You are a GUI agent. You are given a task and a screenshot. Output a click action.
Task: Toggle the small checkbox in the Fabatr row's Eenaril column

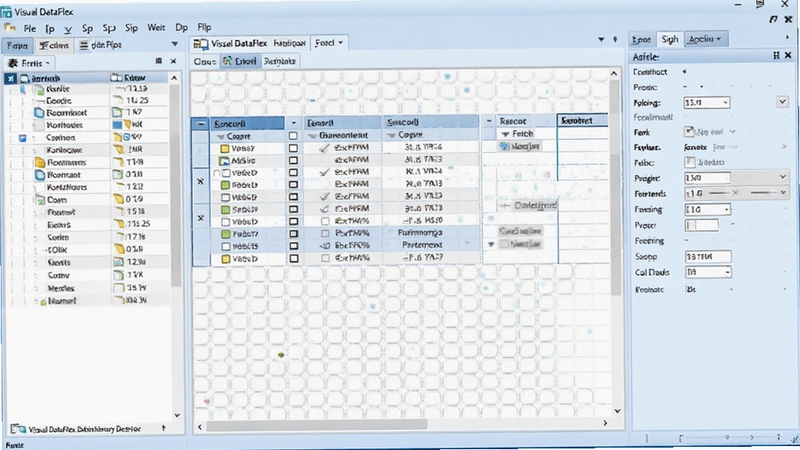click(325, 234)
